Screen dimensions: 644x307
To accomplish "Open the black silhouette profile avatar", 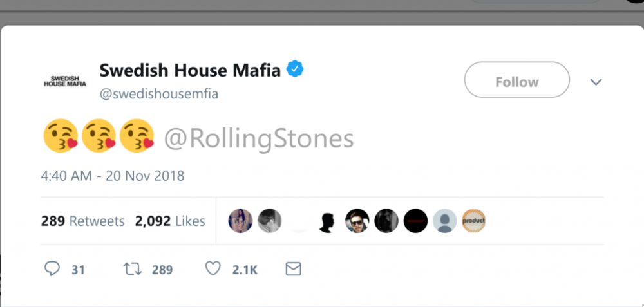I will coord(328,221).
